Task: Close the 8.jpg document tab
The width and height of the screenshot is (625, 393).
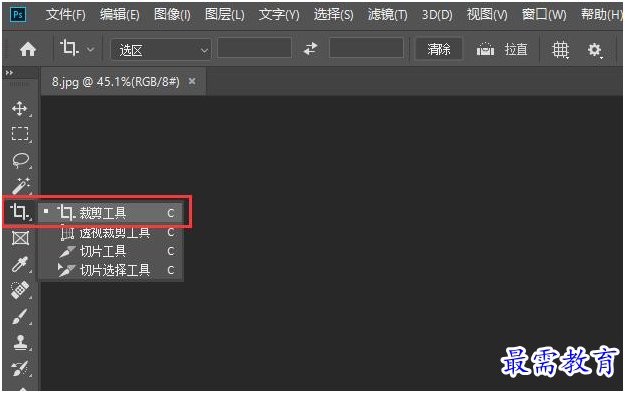Action: pyautogui.click(x=192, y=81)
